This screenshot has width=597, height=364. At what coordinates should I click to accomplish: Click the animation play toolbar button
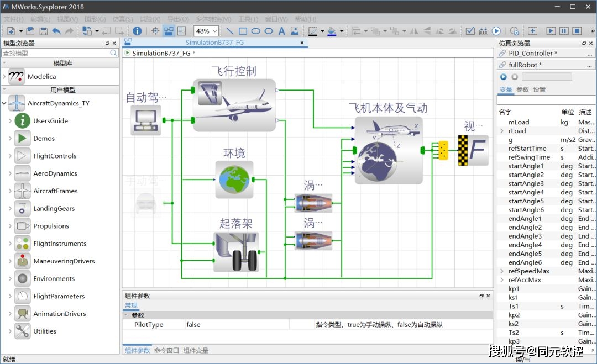(x=551, y=31)
